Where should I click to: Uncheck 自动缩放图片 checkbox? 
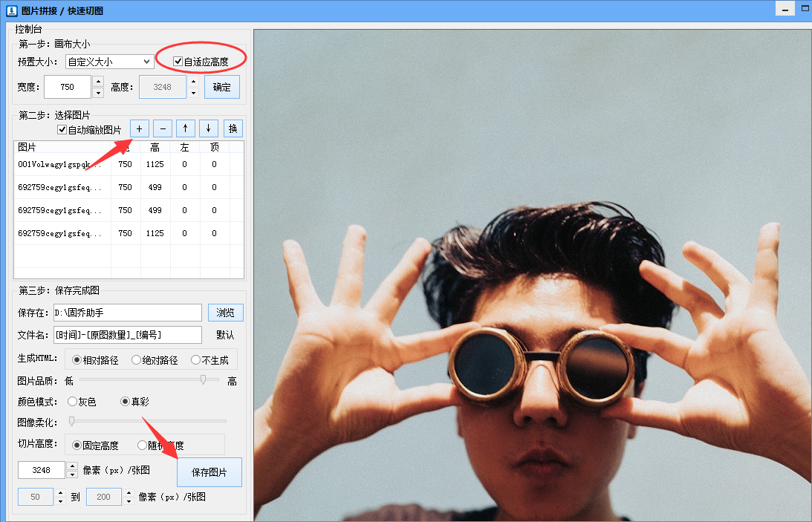[62, 130]
